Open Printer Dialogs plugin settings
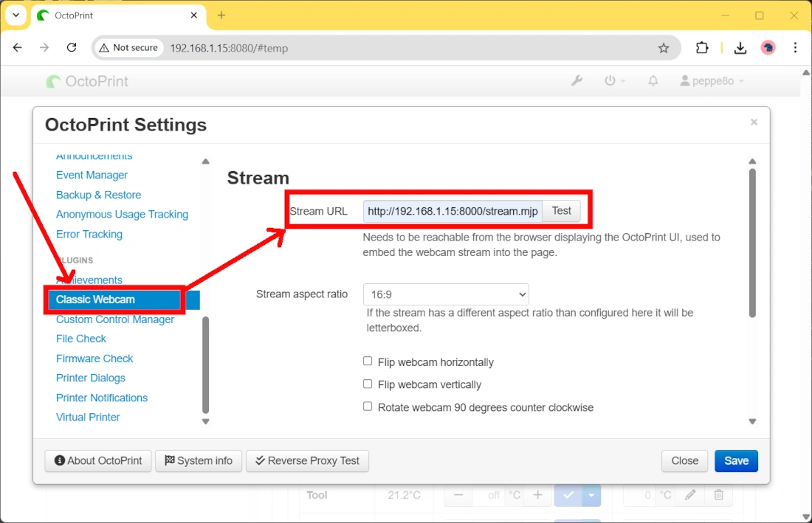 (x=91, y=378)
